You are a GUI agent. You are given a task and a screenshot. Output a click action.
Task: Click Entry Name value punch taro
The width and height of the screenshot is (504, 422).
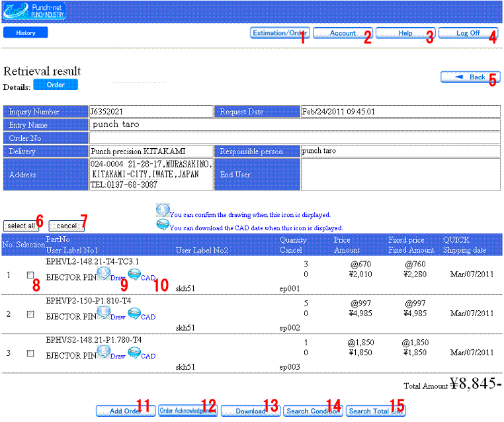click(116, 124)
